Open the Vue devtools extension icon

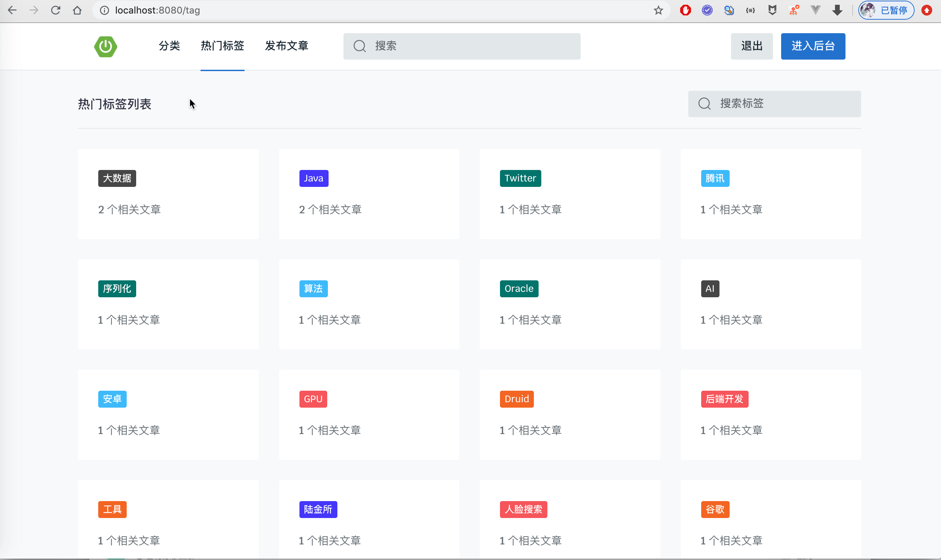point(815,10)
